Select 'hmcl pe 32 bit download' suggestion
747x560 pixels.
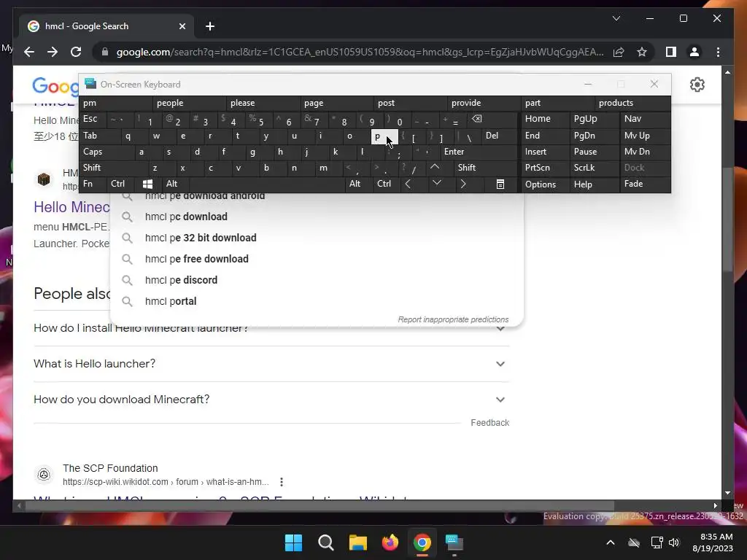pyautogui.click(x=317, y=238)
